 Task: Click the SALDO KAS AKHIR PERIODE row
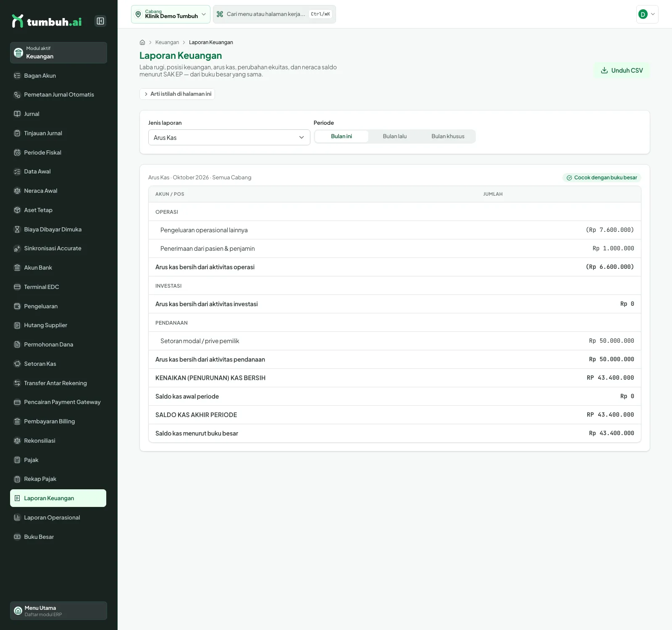pos(395,415)
